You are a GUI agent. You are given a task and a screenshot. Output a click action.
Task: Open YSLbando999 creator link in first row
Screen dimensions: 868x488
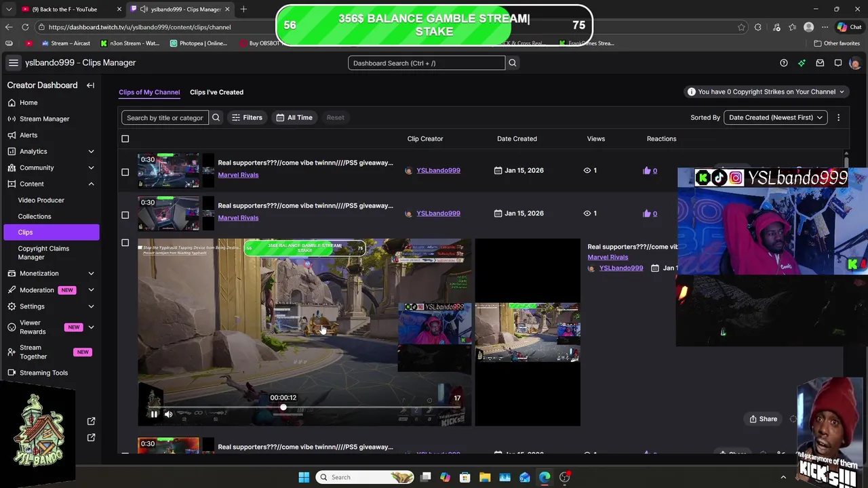tap(438, 171)
